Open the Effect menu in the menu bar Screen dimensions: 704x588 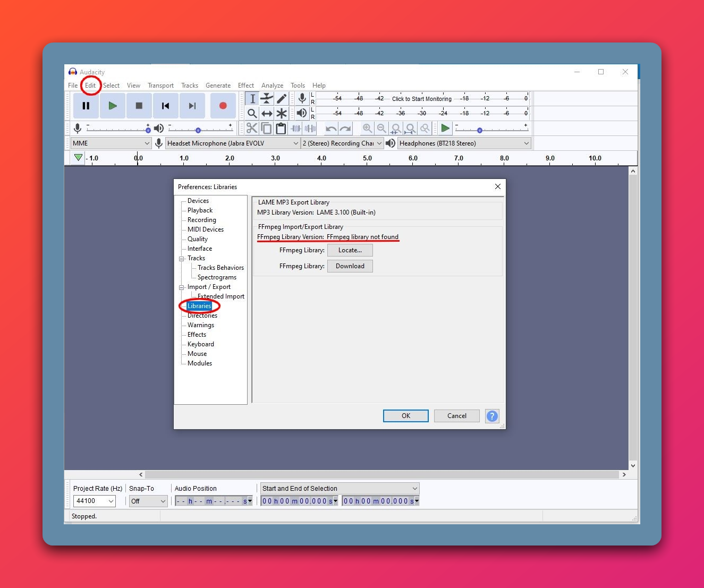pyautogui.click(x=246, y=86)
